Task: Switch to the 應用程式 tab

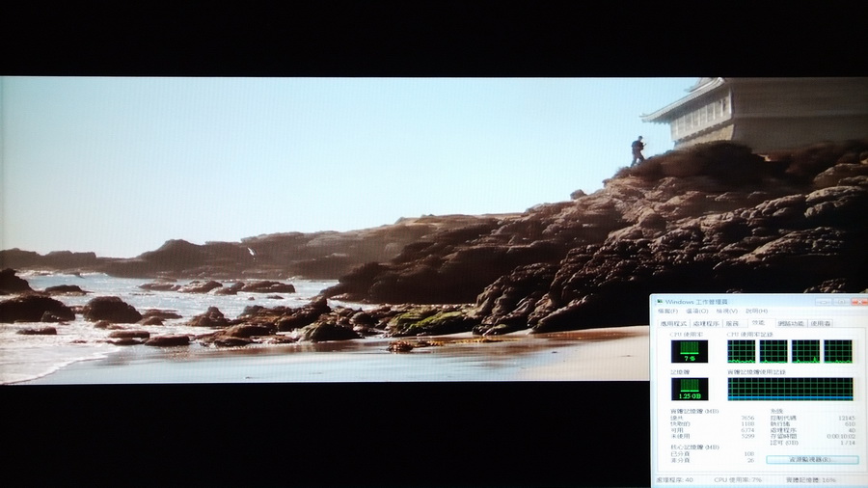Action: pyautogui.click(x=673, y=324)
